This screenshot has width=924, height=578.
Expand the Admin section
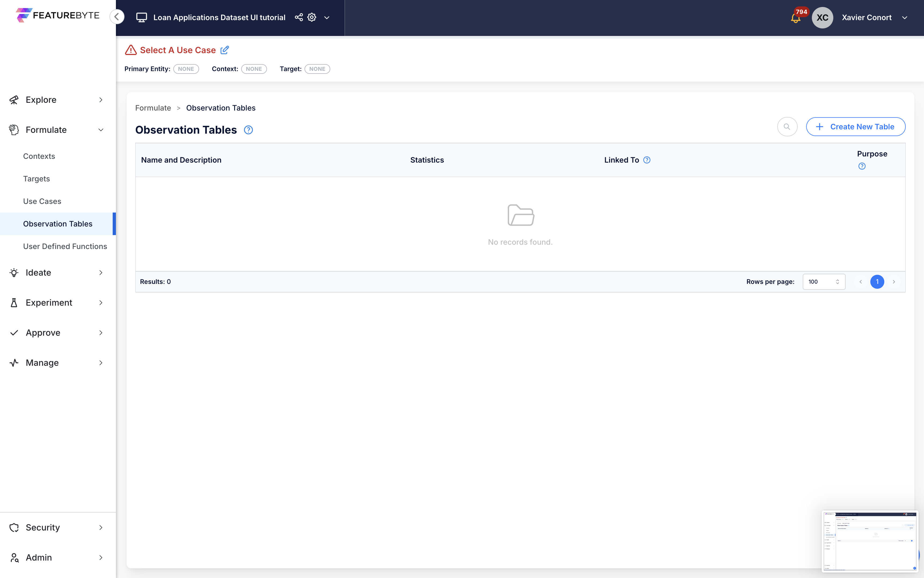(58, 557)
